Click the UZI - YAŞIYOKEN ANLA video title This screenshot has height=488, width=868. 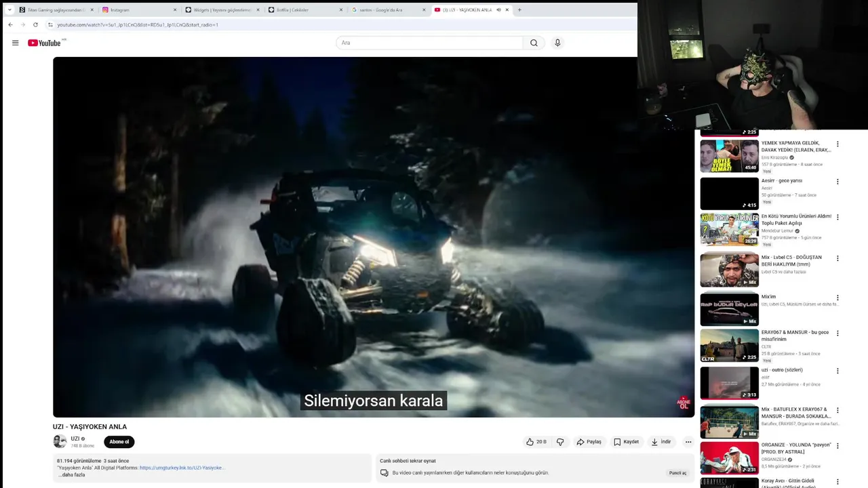[x=90, y=427]
